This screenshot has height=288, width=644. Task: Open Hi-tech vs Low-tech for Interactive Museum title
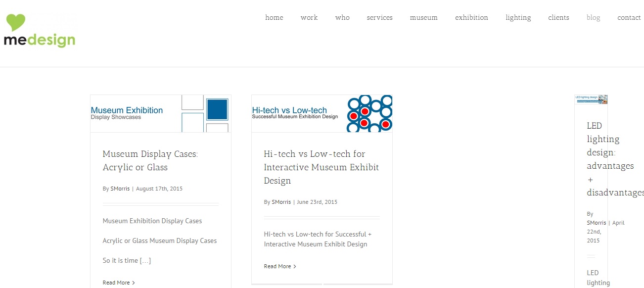coord(322,167)
